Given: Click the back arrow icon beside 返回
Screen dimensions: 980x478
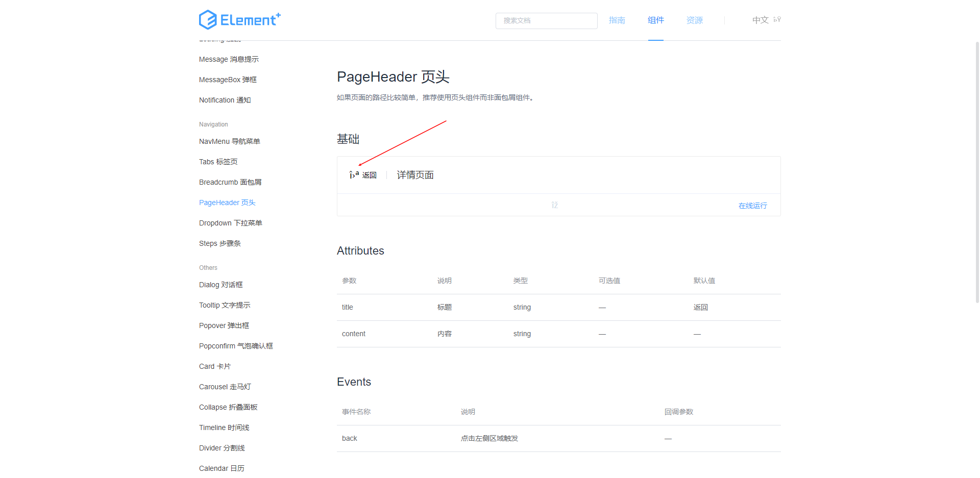Looking at the screenshot, I should point(354,175).
